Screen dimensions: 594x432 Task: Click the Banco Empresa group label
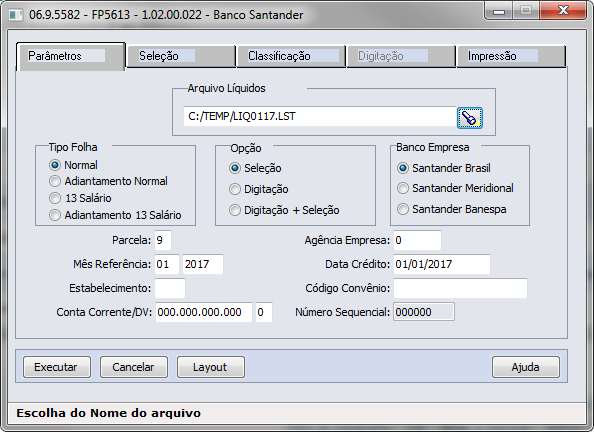tap(433, 147)
